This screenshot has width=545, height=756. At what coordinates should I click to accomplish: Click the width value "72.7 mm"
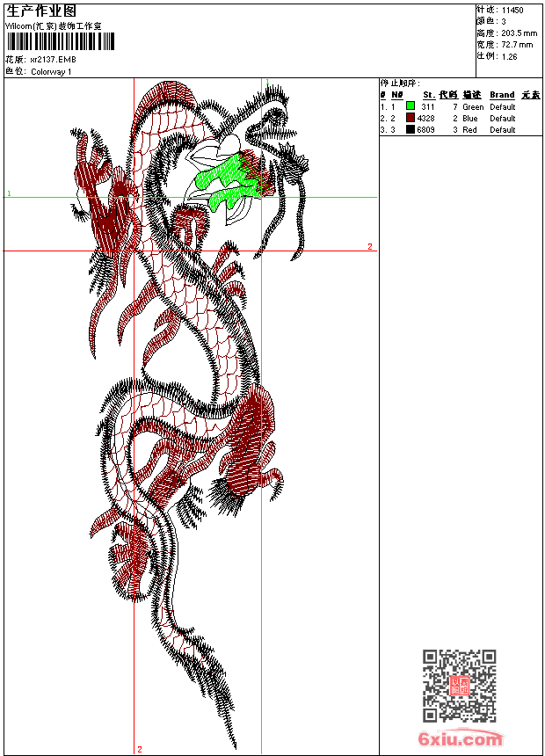click(x=517, y=45)
